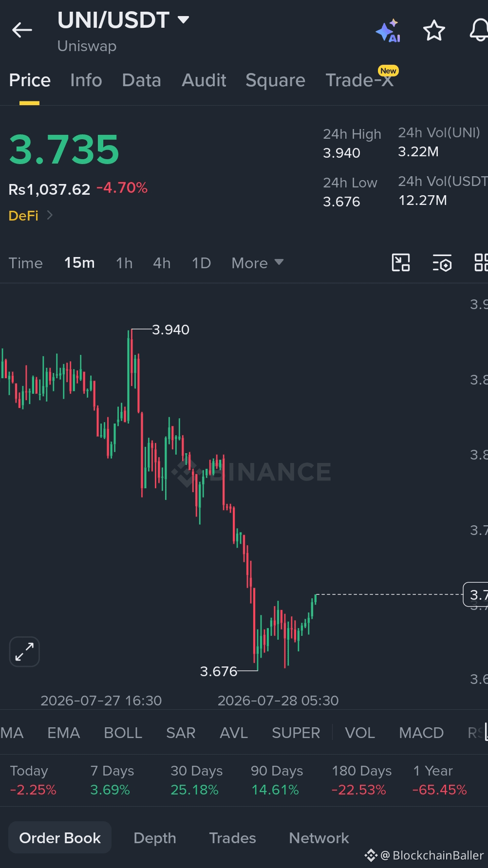
Task: Toggle the BOLL indicator
Action: tap(123, 733)
